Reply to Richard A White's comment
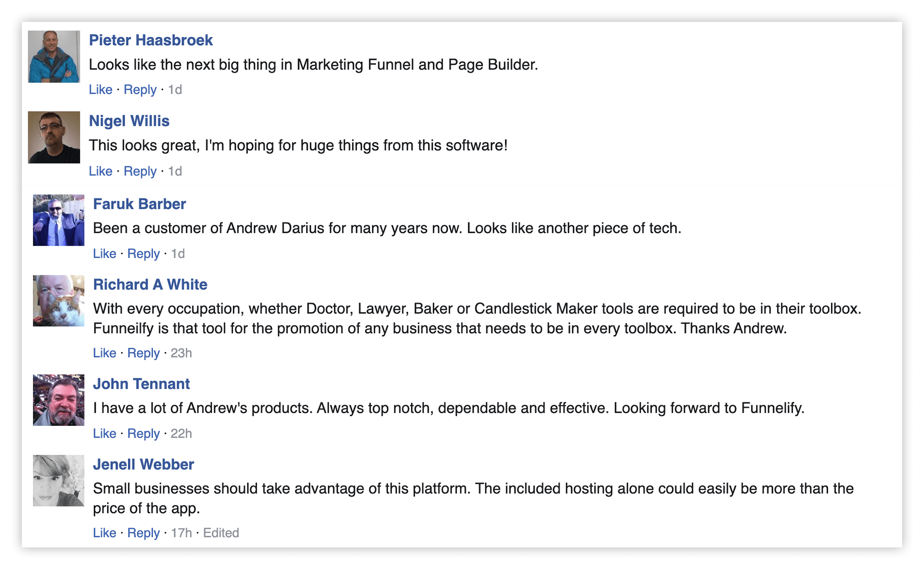 (x=143, y=353)
